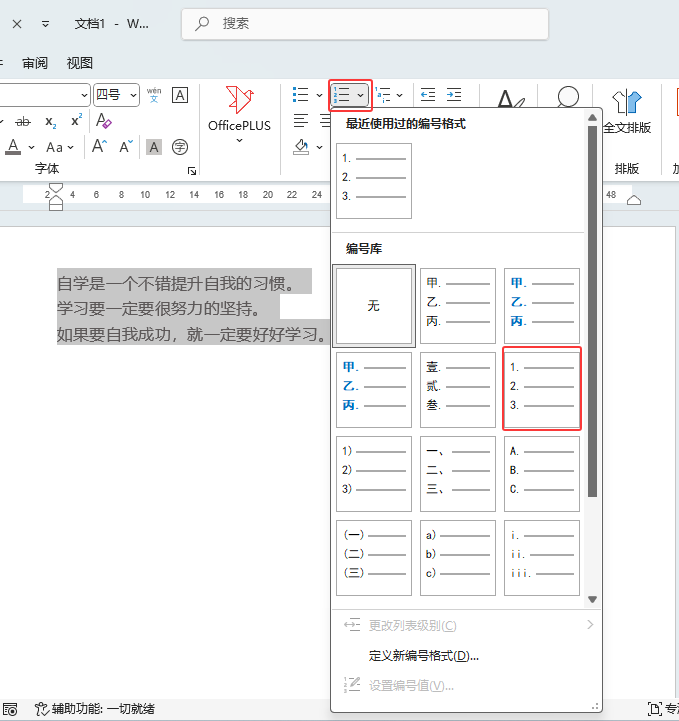Click the numbering list icon
Image resolution: width=679 pixels, height=721 pixels.
[x=342, y=95]
